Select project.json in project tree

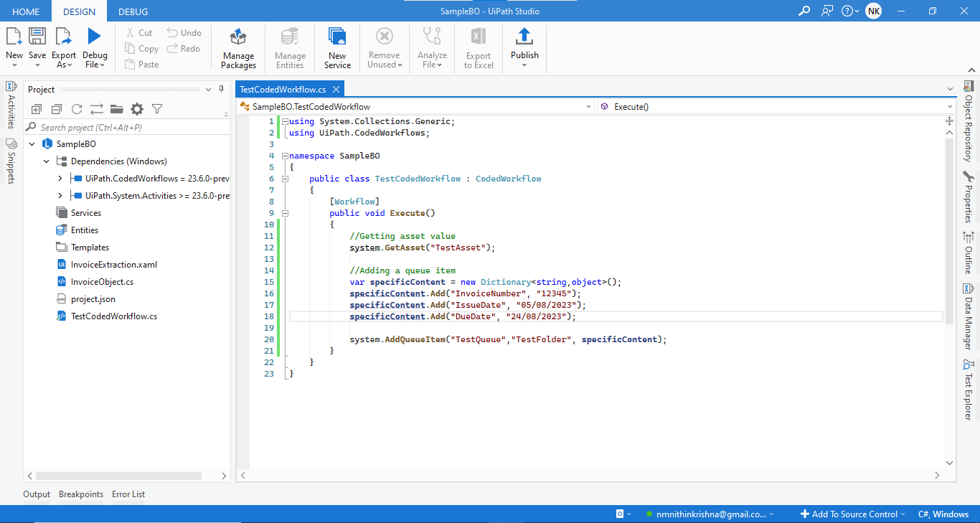click(x=93, y=299)
